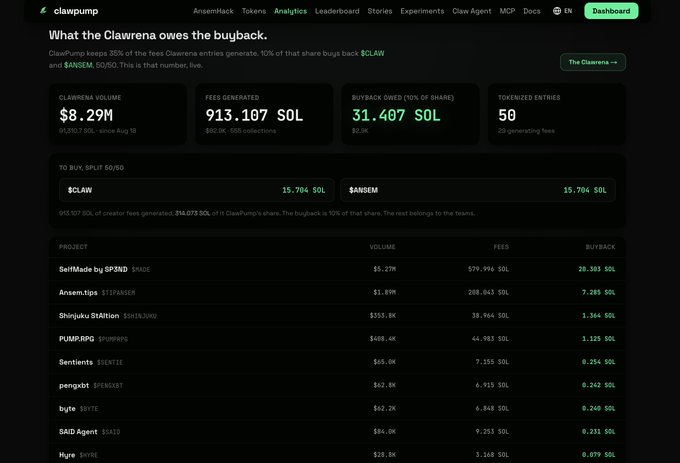Click the 314.073 SOL share figure
This screenshot has height=463, width=680.
tap(193, 213)
